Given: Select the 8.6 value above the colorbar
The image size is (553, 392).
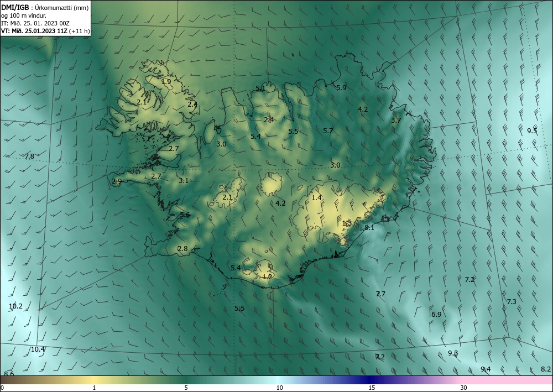Looking at the screenshot, I should pyautogui.click(x=9, y=374).
